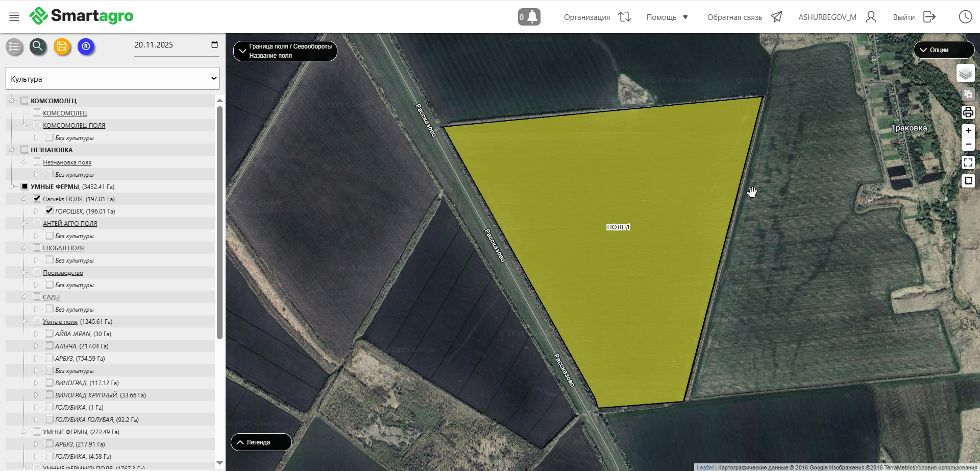Image resolution: width=980 pixels, height=471 pixels.
Task: Open the Помощь menu
Action: click(667, 17)
